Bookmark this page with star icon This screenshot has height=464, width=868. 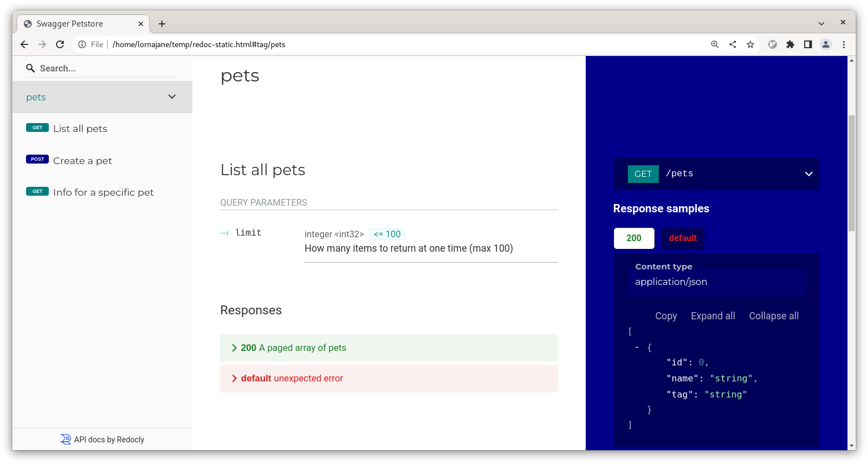750,44
